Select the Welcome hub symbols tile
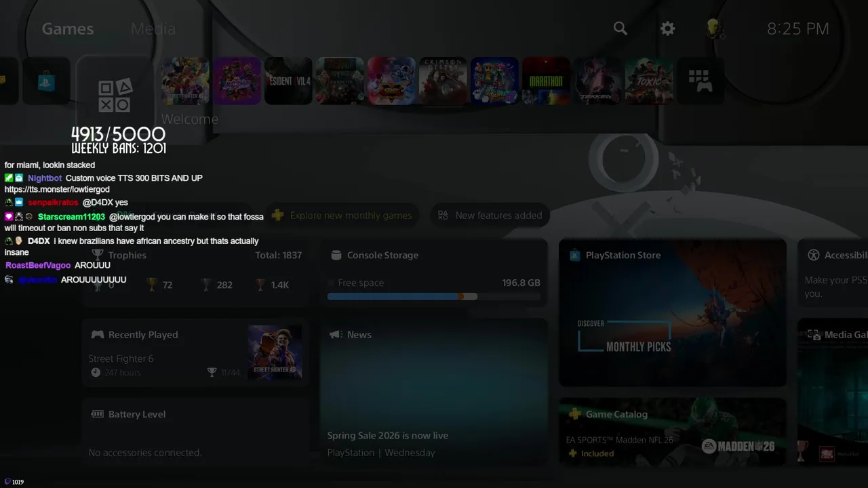This screenshot has width=868, height=488. click(x=115, y=96)
